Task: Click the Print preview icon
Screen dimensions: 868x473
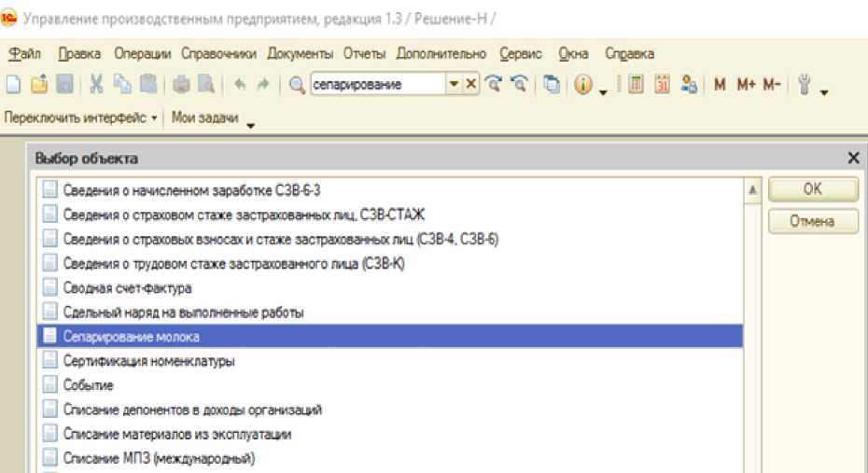Action: point(206,85)
